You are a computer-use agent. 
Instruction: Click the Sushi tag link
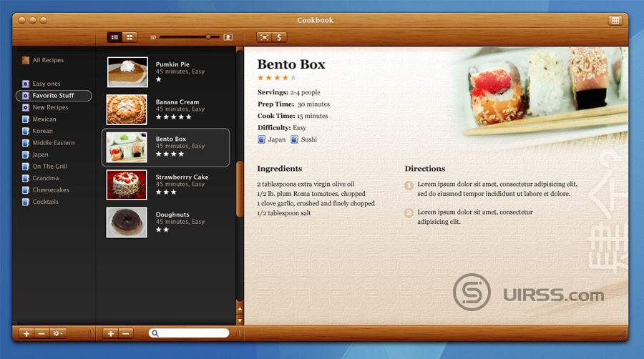(x=308, y=139)
